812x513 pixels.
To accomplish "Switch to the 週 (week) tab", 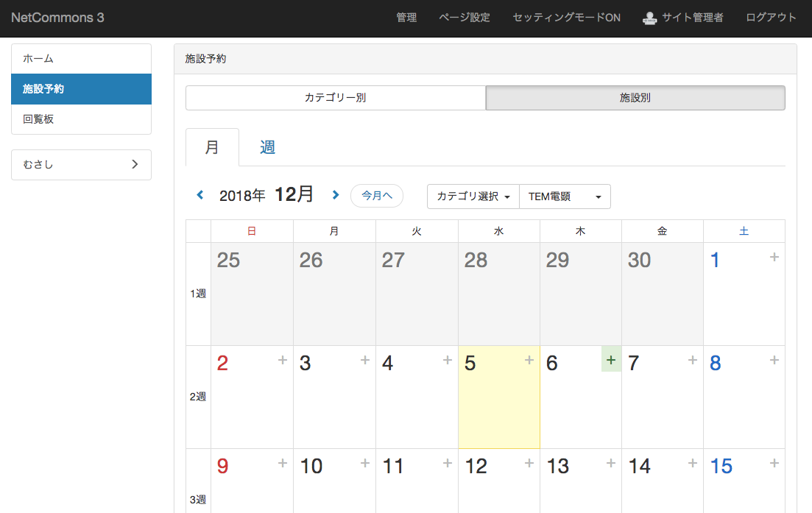I will click(266, 147).
